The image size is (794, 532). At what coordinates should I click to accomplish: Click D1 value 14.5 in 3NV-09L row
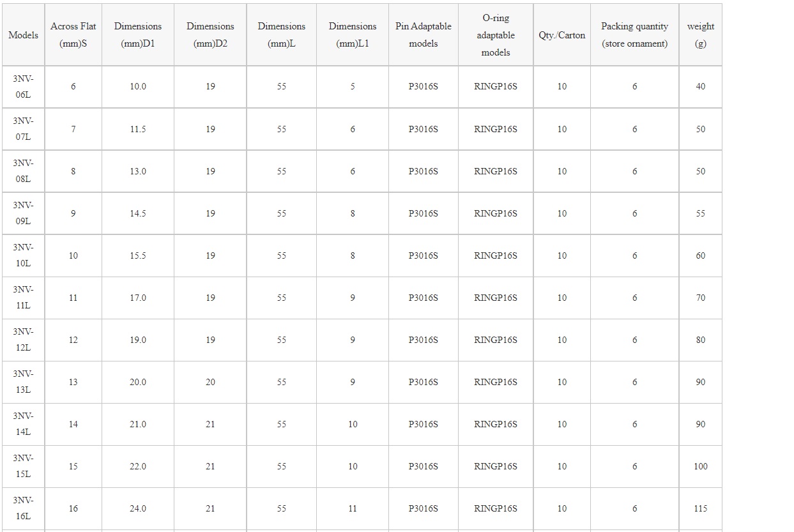(138, 213)
